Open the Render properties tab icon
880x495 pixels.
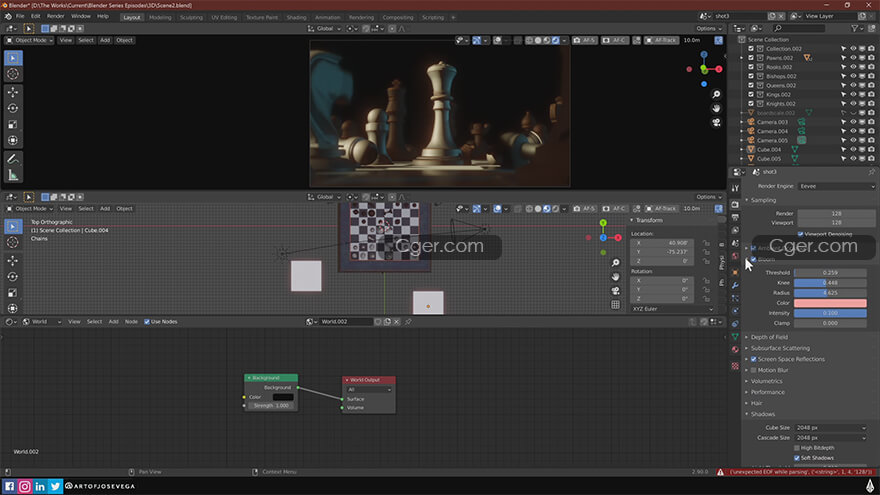735,204
